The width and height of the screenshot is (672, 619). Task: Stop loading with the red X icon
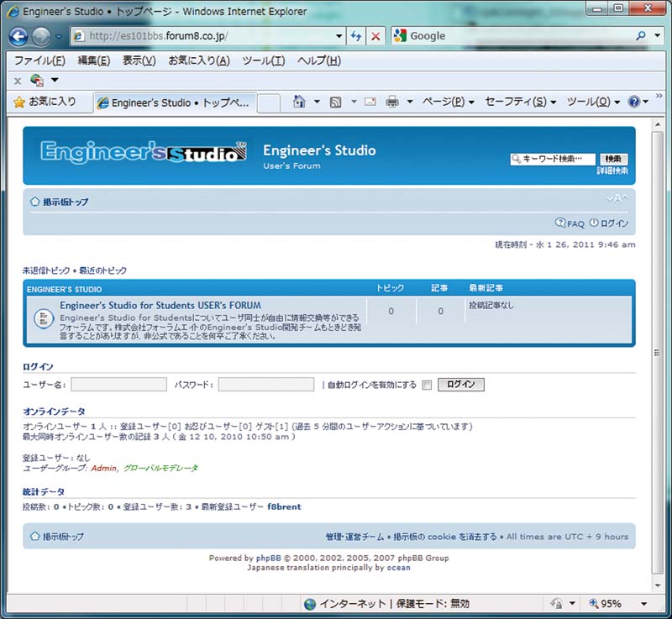(x=375, y=36)
